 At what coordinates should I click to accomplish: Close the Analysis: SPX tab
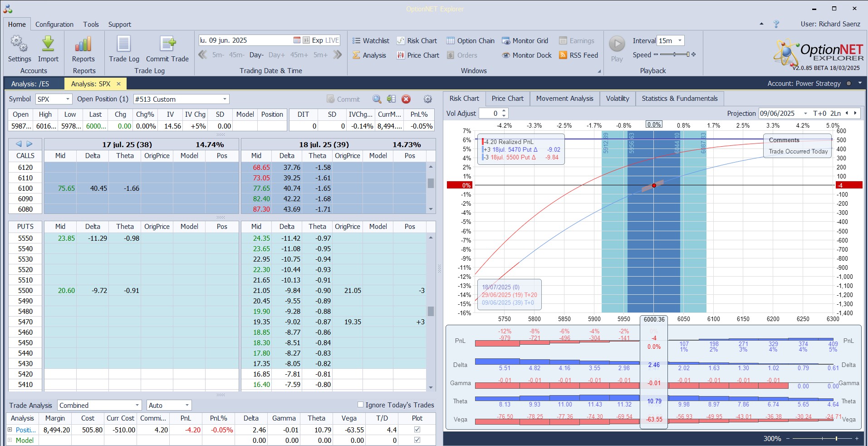(x=119, y=84)
